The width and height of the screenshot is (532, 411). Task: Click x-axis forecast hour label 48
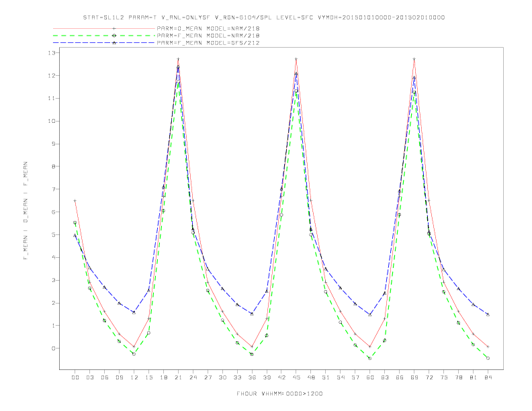coord(311,377)
